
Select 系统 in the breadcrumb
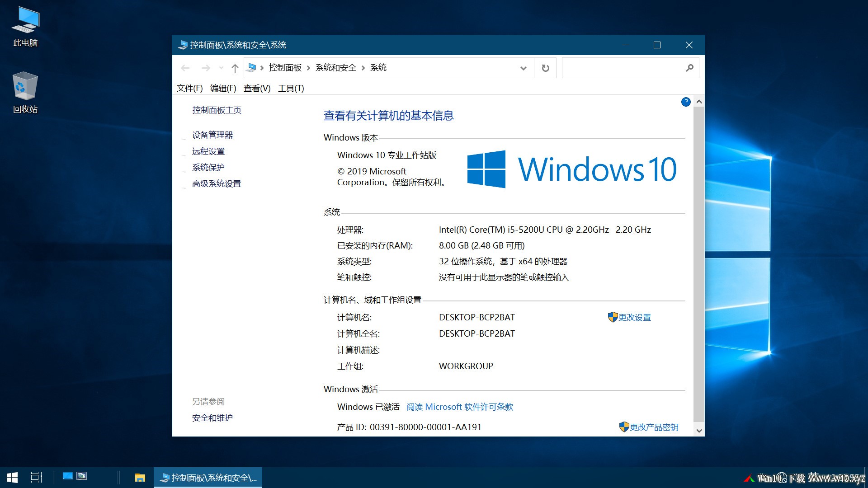[x=378, y=68]
